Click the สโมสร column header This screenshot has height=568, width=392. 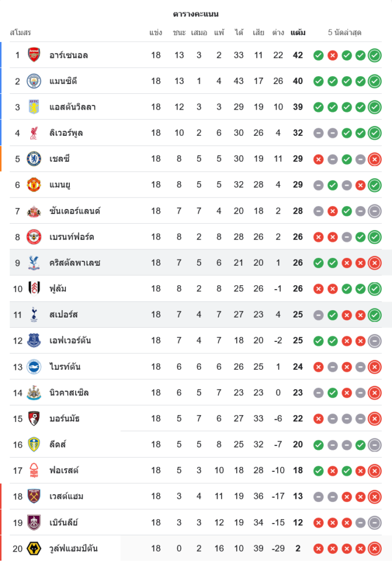(20, 32)
